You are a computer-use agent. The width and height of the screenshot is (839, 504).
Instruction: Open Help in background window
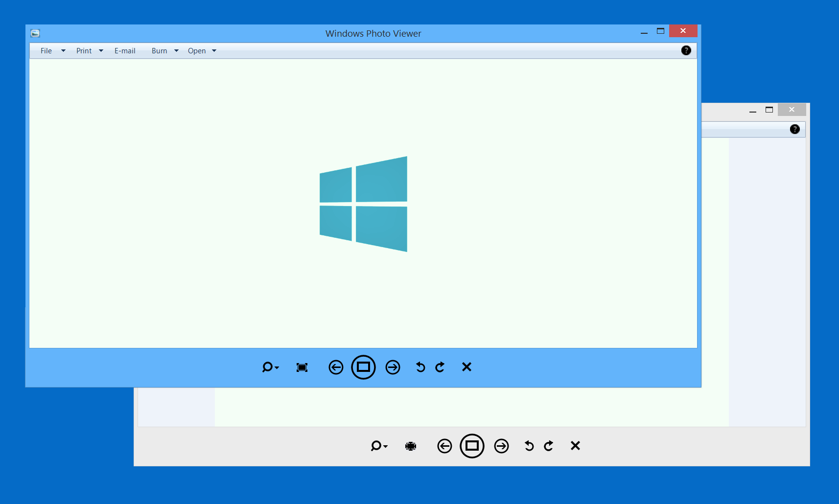tap(795, 129)
